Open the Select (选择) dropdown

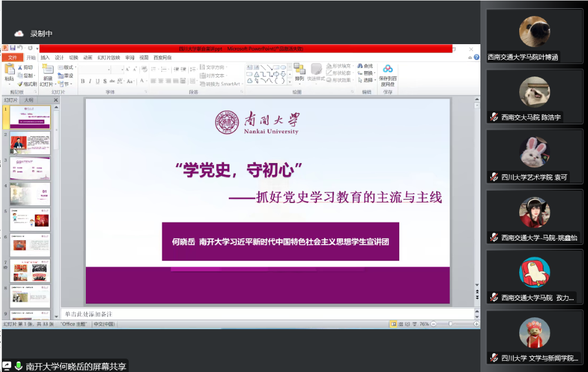tap(366, 80)
